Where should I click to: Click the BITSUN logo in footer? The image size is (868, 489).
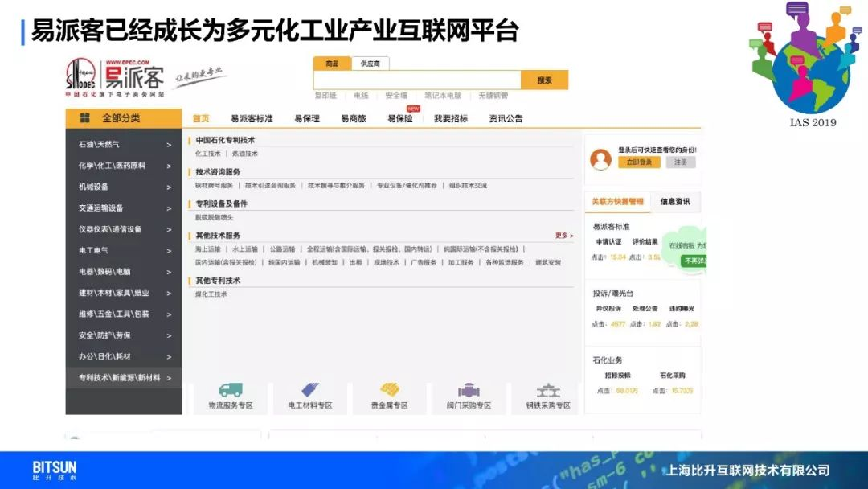(55, 471)
